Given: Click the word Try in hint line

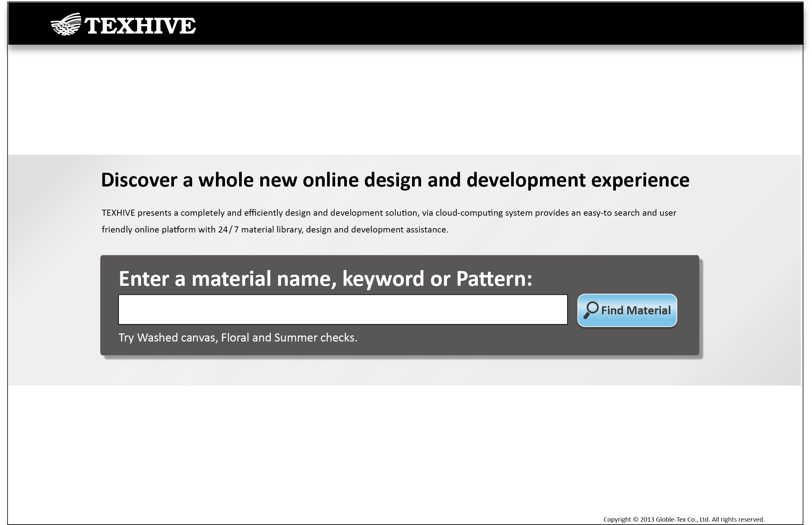Looking at the screenshot, I should pos(126,337).
